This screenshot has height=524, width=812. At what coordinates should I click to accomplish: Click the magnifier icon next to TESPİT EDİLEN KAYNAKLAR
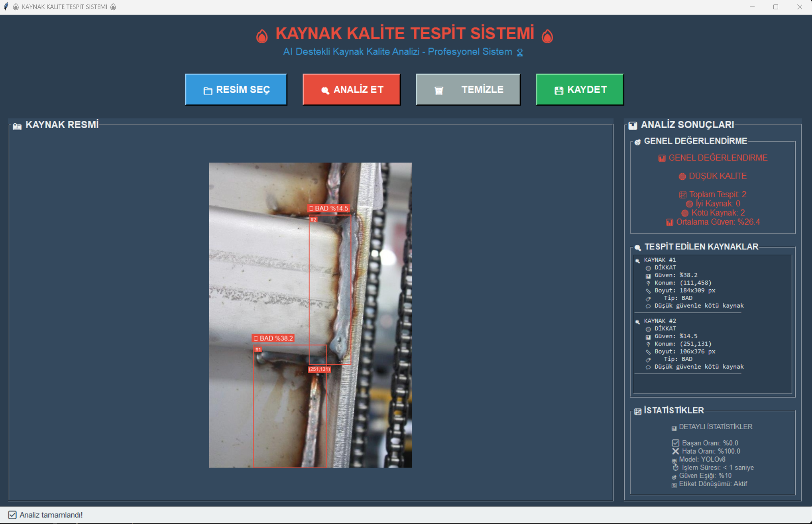coord(637,247)
